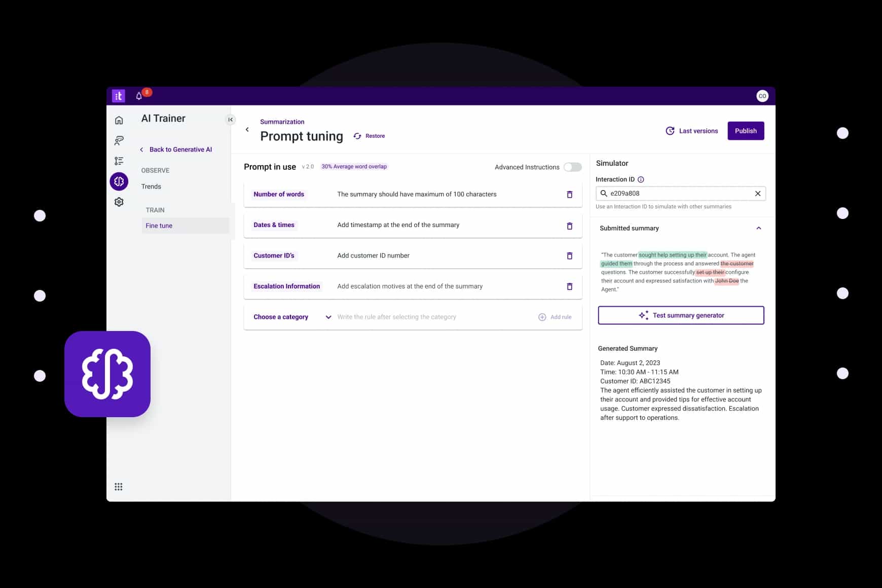Click the Publish button
Screen dimensions: 882x588
click(x=745, y=131)
